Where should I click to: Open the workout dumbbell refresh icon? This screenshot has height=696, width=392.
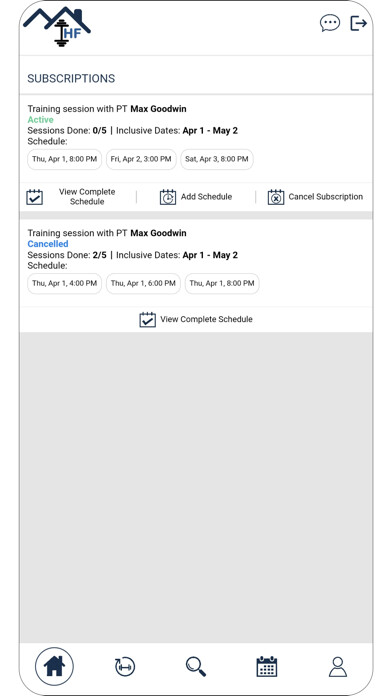point(125,667)
